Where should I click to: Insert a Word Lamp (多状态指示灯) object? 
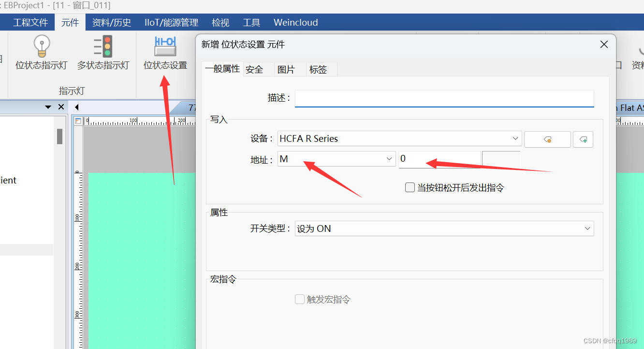tap(103, 53)
